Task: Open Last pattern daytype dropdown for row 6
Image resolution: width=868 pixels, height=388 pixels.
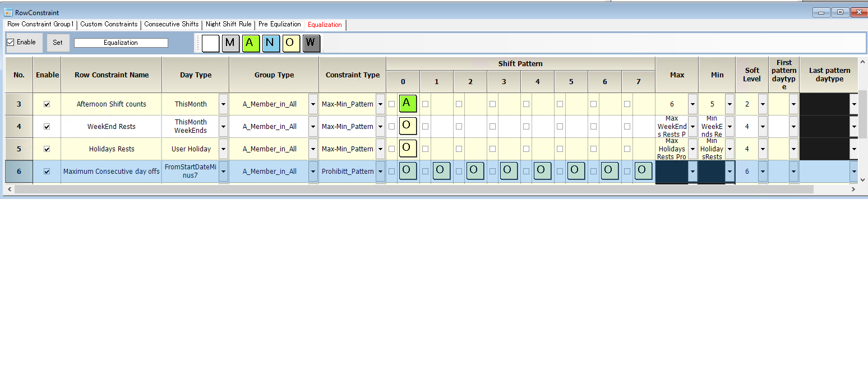Action: pos(853,171)
